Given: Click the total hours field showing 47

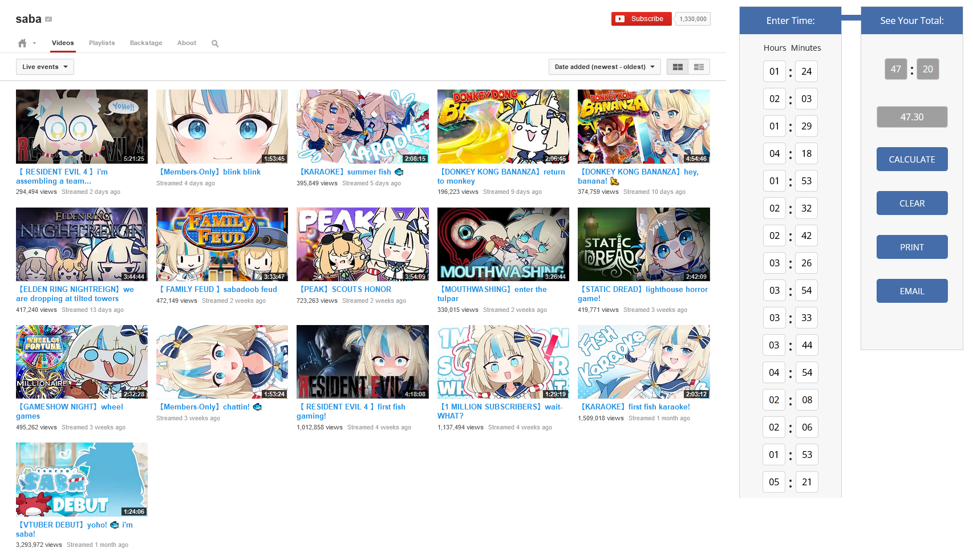Looking at the screenshot, I should pyautogui.click(x=896, y=69).
